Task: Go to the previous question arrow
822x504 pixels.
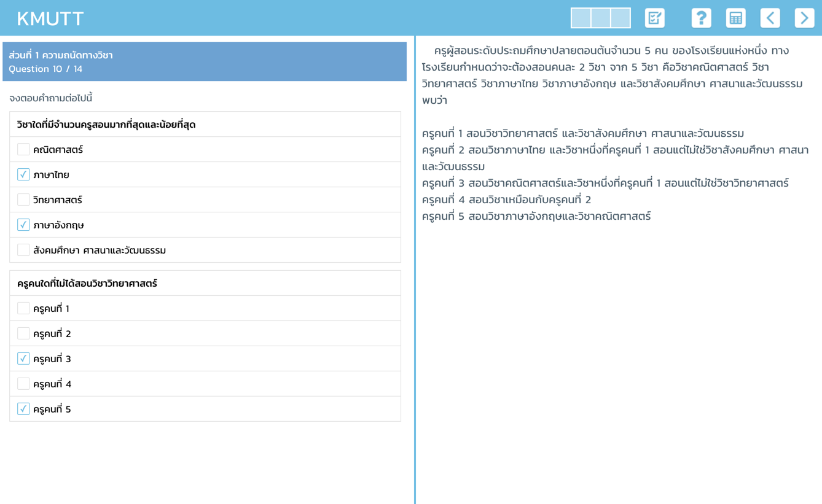Action: point(770,18)
